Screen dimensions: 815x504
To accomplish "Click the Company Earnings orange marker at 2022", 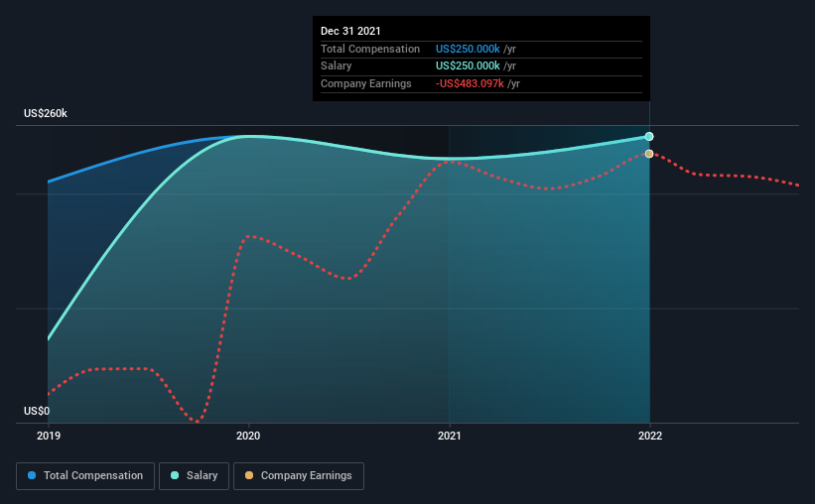I will tap(649, 154).
